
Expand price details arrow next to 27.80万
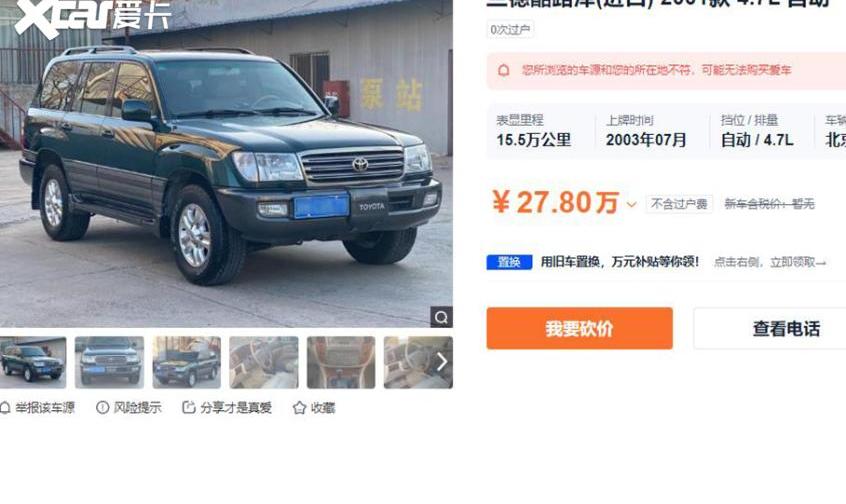pos(631,205)
